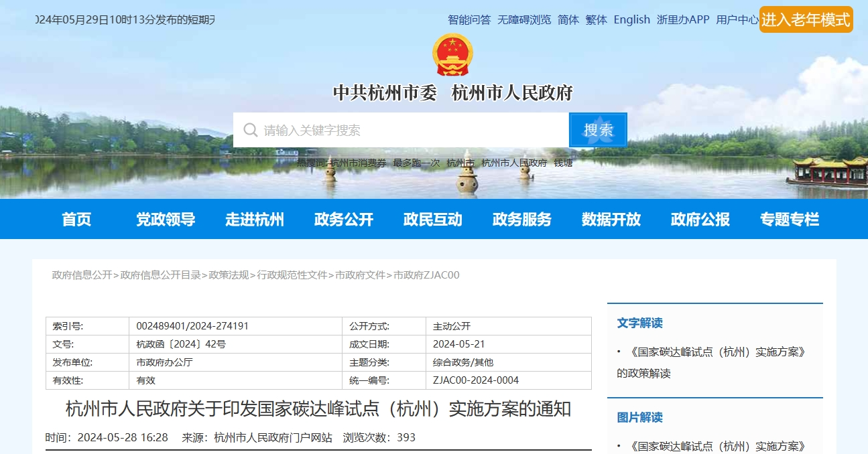Screen dimensions: 868x454
Task: Click 市政府文件 breadcrumb link
Action: (361, 275)
